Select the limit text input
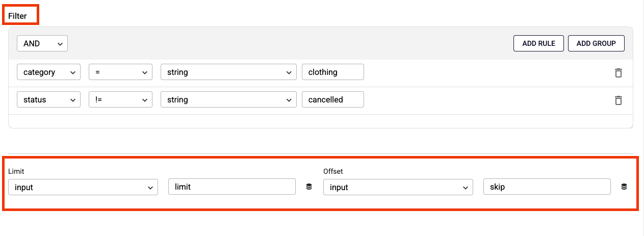The image size is (644, 236). 231,187
